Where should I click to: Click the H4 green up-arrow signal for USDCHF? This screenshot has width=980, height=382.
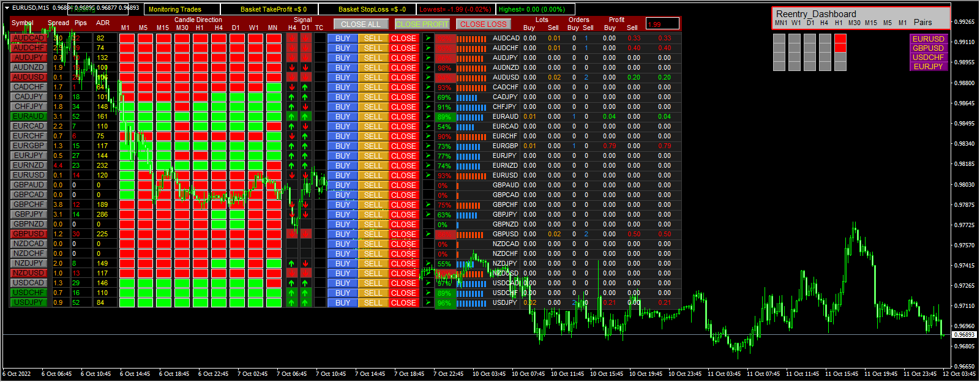292,293
